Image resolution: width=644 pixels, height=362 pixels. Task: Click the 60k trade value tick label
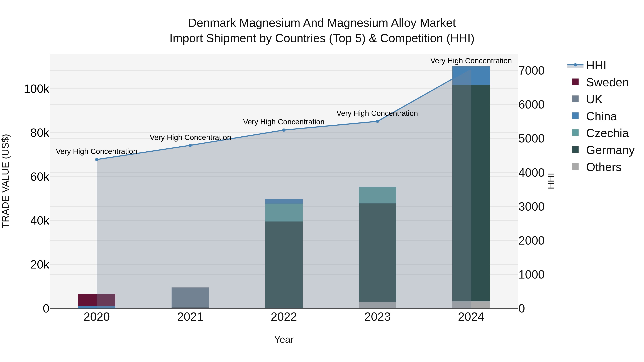tap(40, 177)
